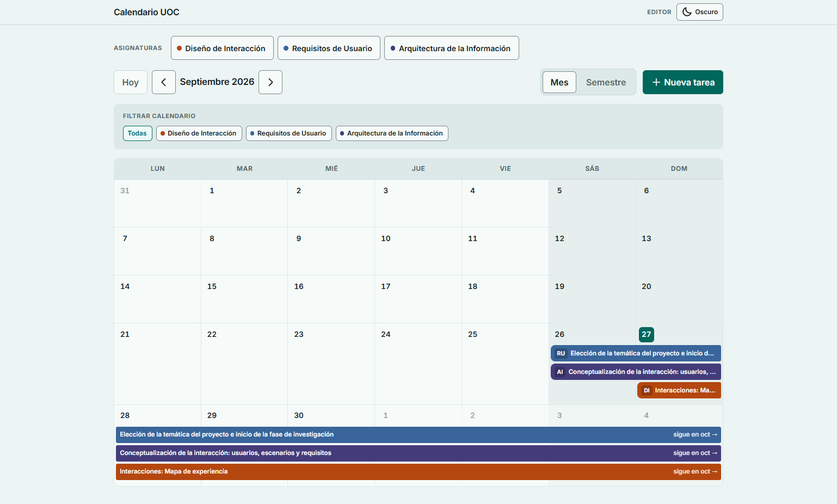Viewport: 837px width, 504px height.
Task: Filter calendar by Todas
Action: click(x=137, y=133)
